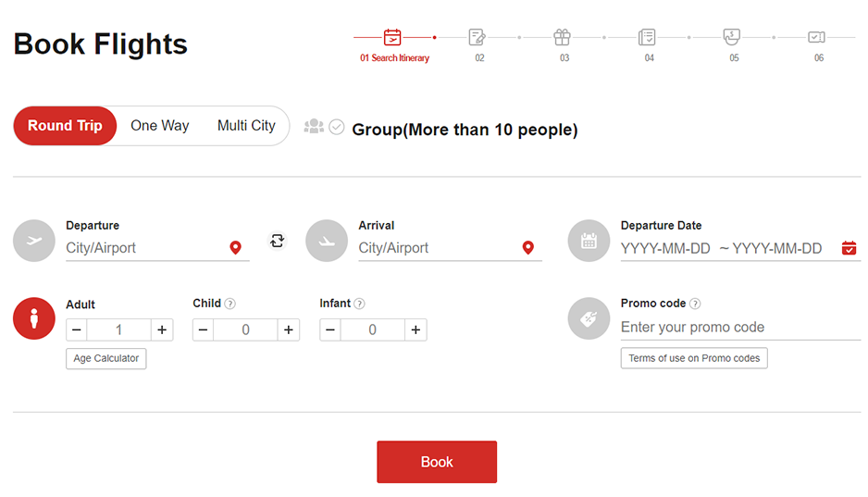Increase the Adult passenger count

tap(162, 330)
